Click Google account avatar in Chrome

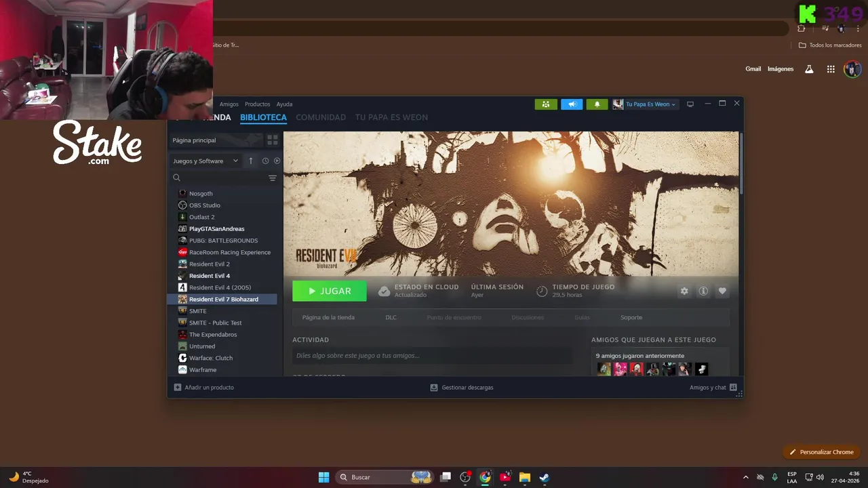[x=852, y=69]
